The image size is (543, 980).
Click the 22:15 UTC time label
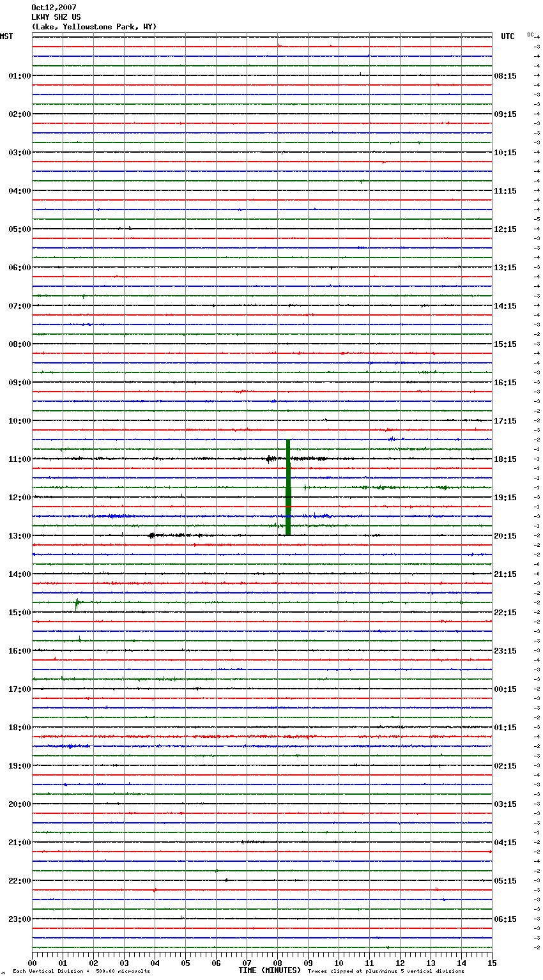click(505, 613)
